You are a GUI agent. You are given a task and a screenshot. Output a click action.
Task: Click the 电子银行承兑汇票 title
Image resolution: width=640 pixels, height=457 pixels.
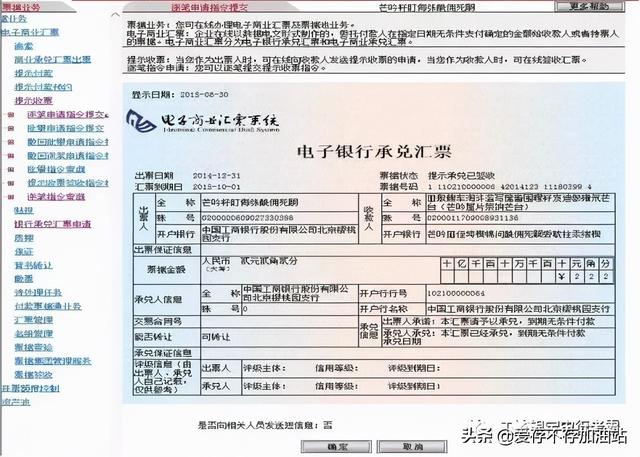point(374,152)
